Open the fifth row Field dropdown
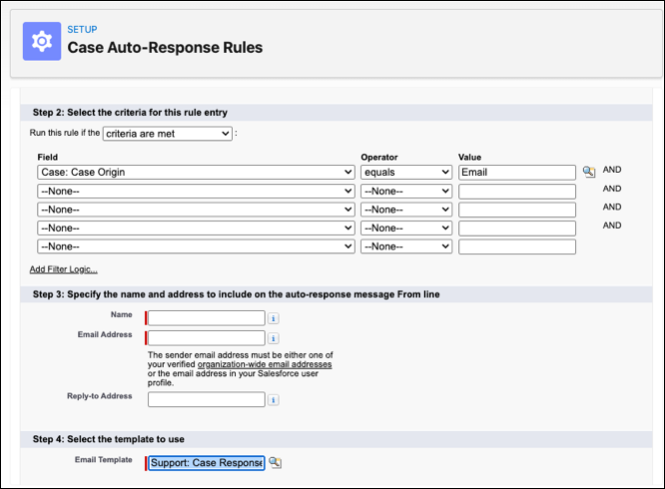 point(196,246)
